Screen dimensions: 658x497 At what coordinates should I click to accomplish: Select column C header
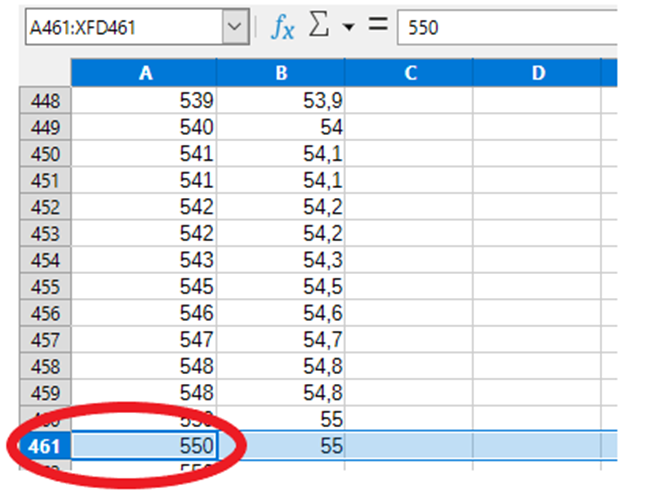pyautogui.click(x=409, y=73)
